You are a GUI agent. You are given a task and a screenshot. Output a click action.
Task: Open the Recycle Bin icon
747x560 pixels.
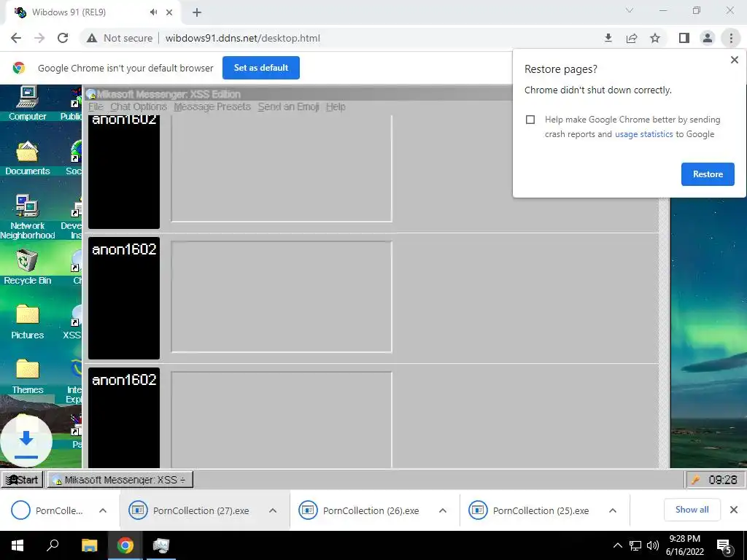(x=27, y=267)
